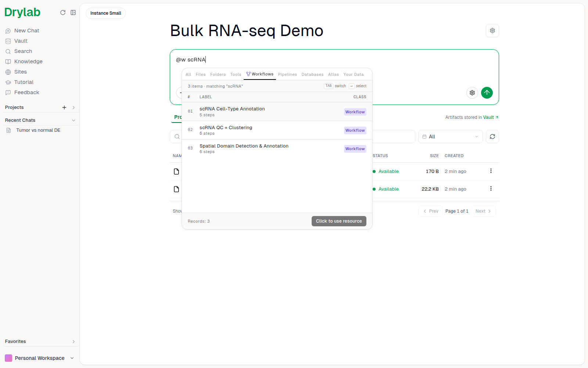Switch to the All tab in picker
Image resolution: width=588 pixels, height=368 pixels.
point(189,74)
